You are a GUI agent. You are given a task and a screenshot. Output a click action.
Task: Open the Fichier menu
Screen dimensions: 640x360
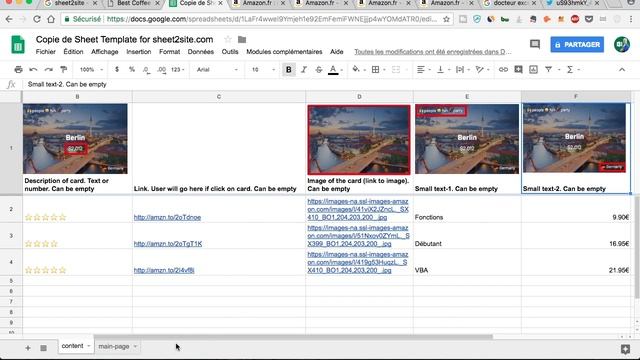46,52
